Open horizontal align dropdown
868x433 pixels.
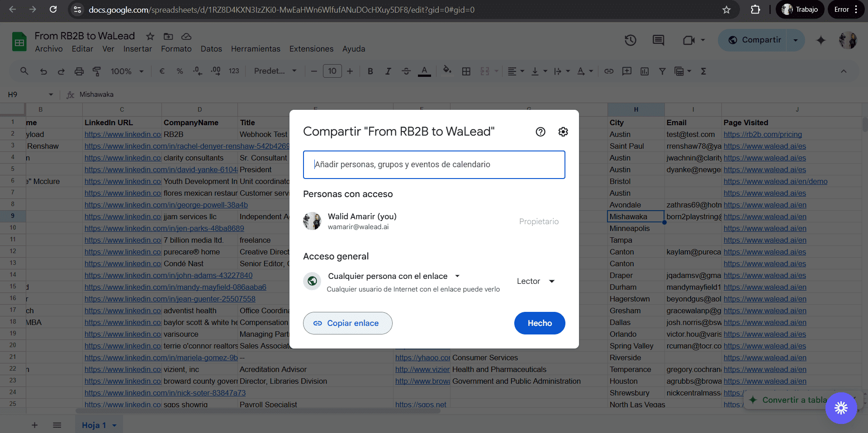click(516, 71)
